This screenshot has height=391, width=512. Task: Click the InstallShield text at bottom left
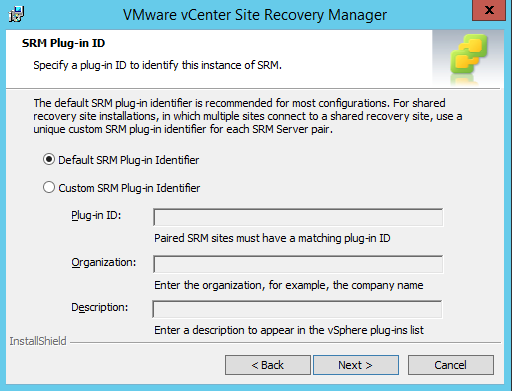point(38,341)
